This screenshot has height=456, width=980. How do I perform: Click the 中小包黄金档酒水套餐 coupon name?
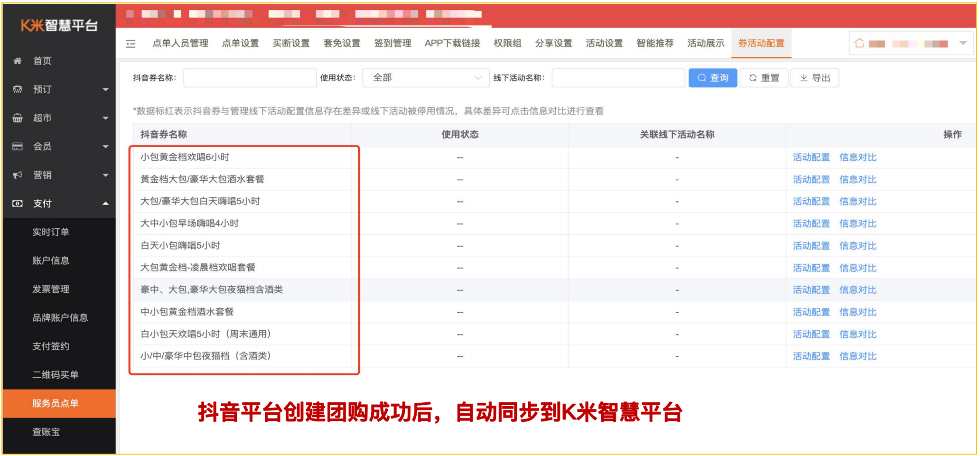pos(187,312)
